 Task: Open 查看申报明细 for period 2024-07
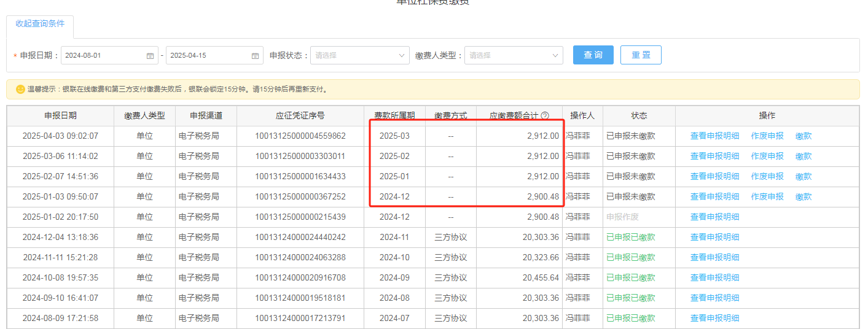point(714,319)
